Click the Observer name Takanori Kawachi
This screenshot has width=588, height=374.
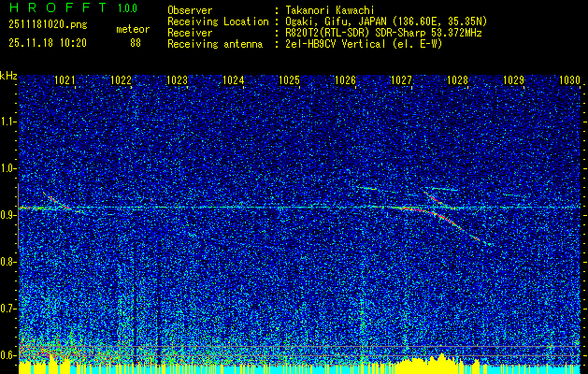pos(328,10)
